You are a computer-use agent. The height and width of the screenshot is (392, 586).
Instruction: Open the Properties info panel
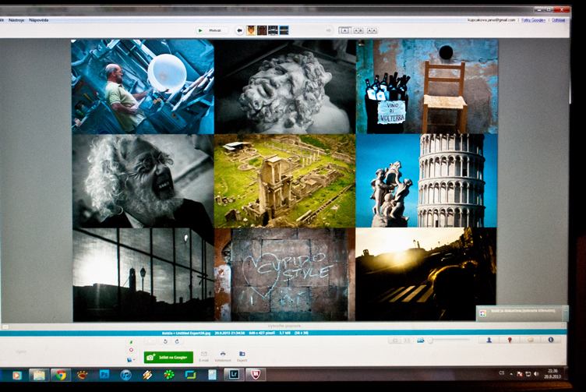[x=551, y=340]
